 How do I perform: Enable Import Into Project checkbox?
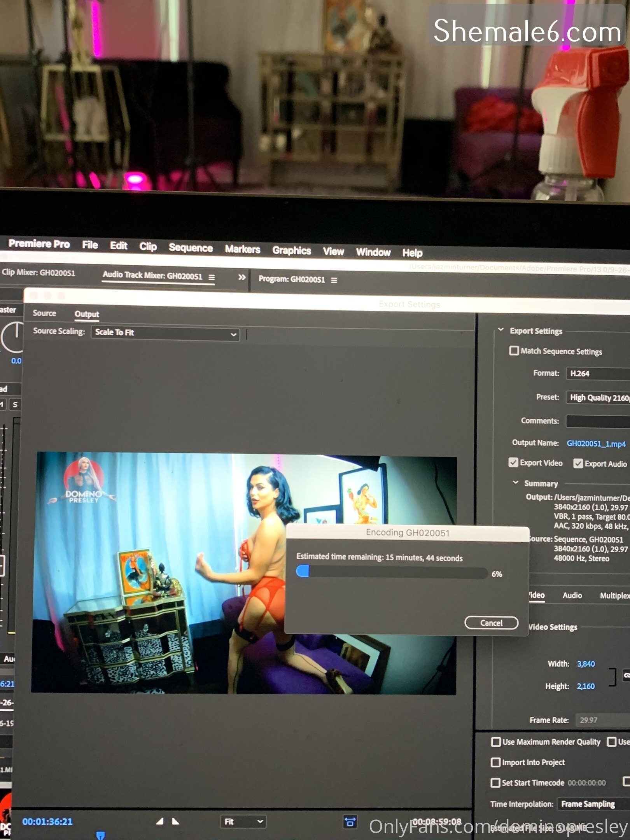(x=496, y=762)
